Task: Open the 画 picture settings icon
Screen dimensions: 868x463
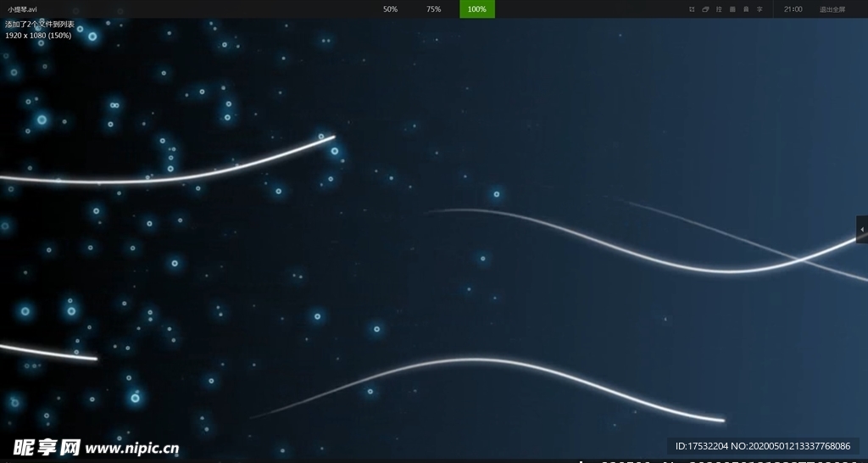Action: click(732, 9)
